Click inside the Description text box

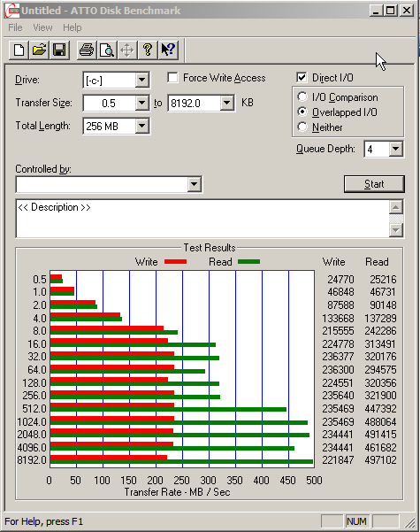(202, 219)
